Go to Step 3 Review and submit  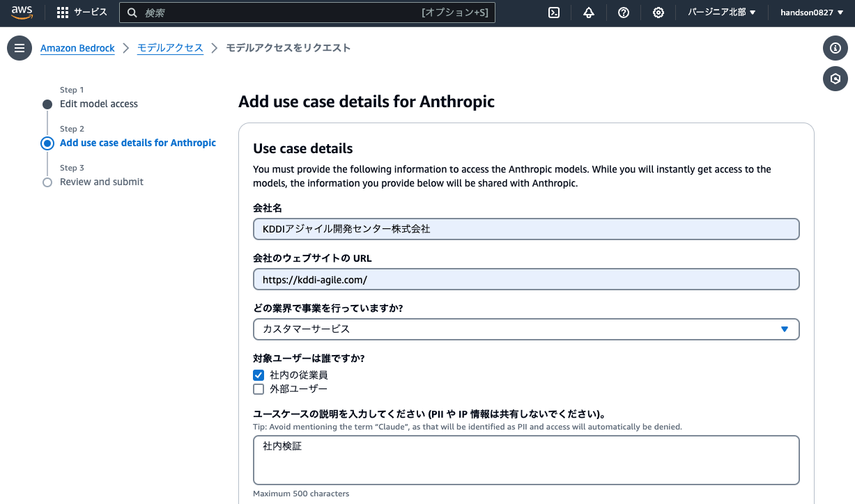pyautogui.click(x=102, y=182)
